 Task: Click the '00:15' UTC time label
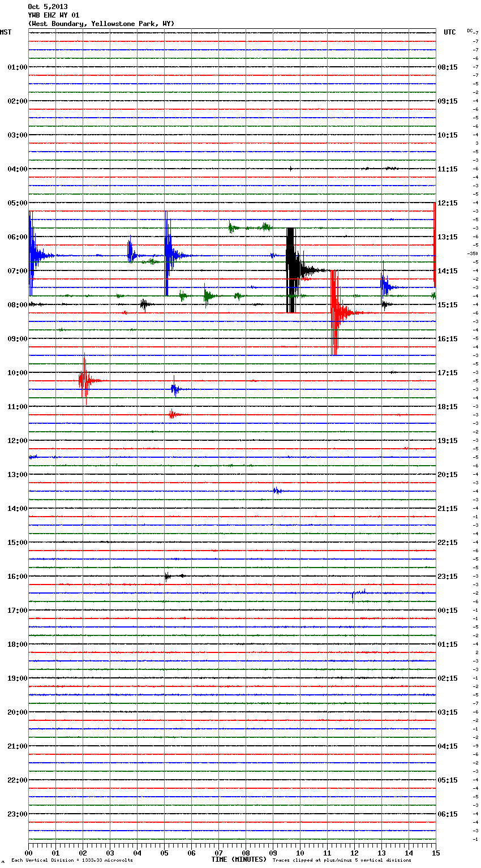pos(448,611)
